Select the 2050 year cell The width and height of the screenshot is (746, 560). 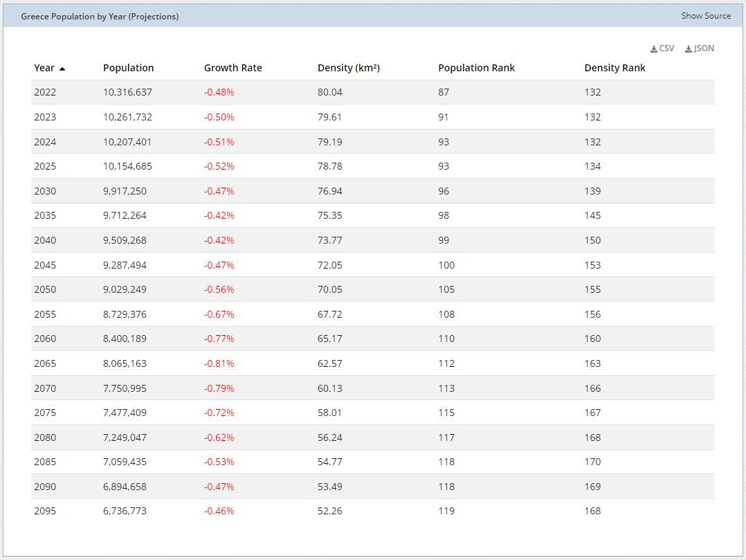point(45,289)
